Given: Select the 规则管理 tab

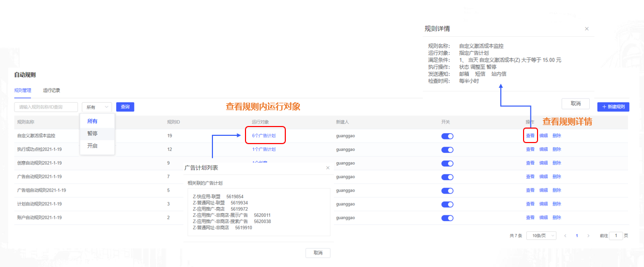Looking at the screenshot, I should click(x=23, y=90).
